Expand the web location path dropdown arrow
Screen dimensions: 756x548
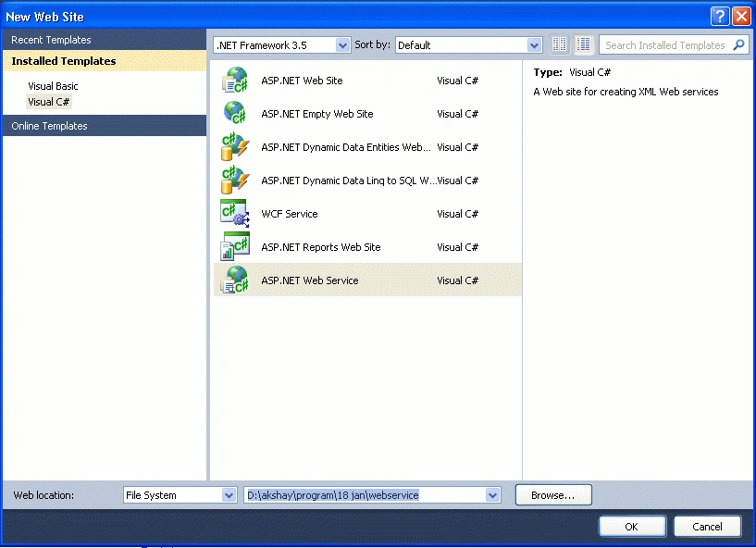492,495
